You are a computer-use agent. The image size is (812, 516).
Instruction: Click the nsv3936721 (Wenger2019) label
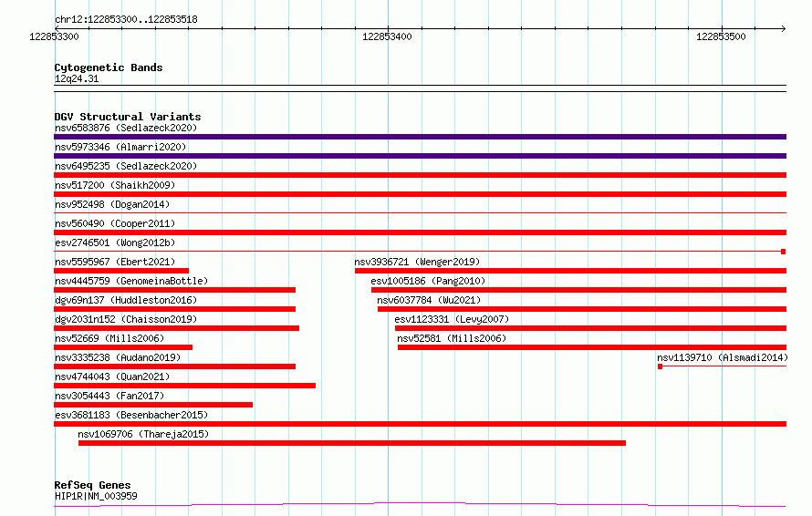(417, 262)
